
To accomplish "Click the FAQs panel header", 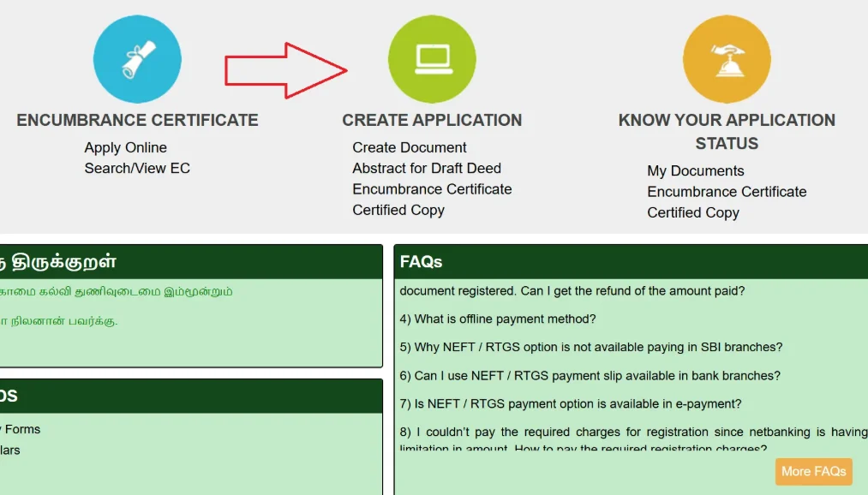I will 631,261.
